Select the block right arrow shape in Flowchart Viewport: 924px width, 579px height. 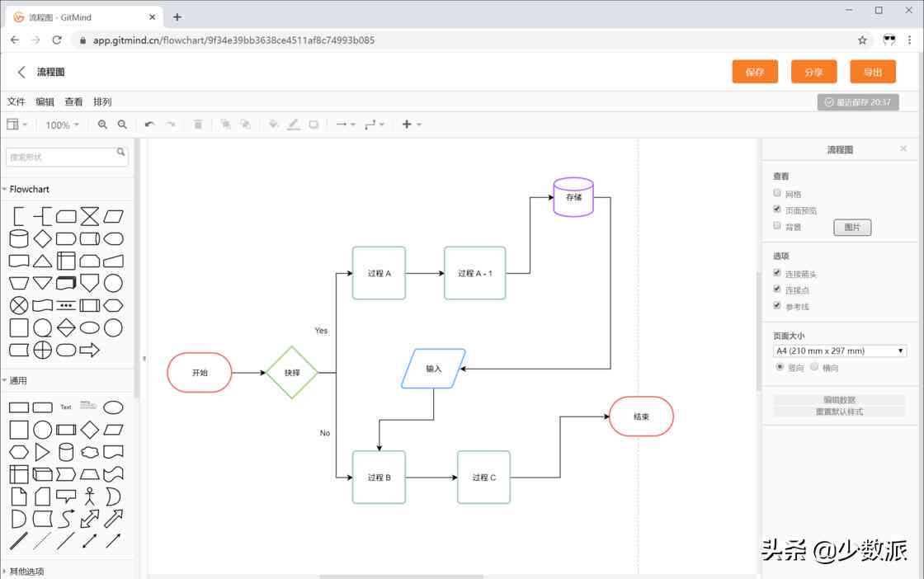click(90, 350)
